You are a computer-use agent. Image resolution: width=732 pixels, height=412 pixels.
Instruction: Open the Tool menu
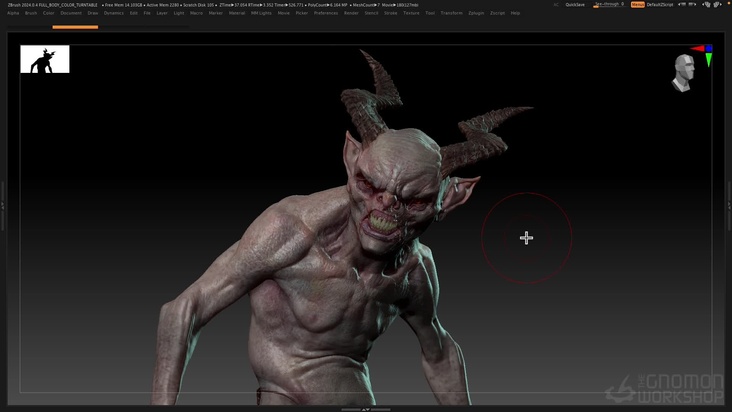(x=430, y=13)
